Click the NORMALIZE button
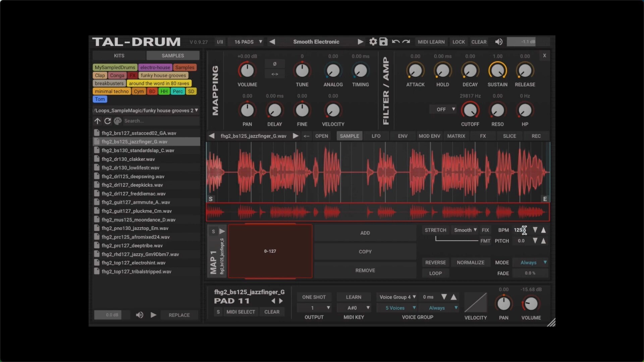Image resolution: width=644 pixels, height=362 pixels. [x=470, y=263]
